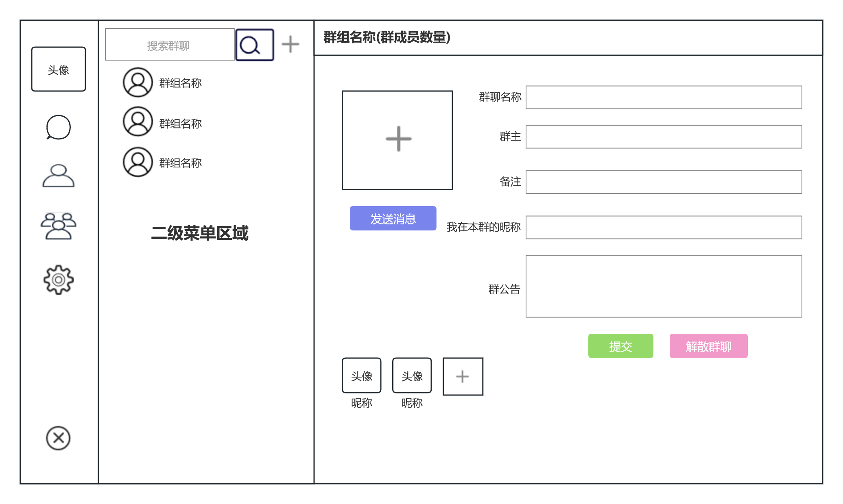843x504 pixels.
Task: Click the magnifier search icon button
Action: point(254,45)
